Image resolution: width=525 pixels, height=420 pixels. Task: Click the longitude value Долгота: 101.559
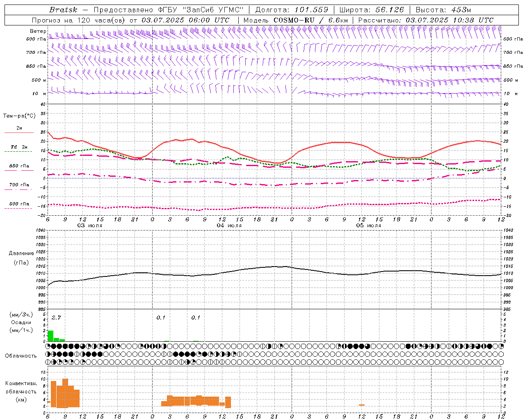(292, 10)
